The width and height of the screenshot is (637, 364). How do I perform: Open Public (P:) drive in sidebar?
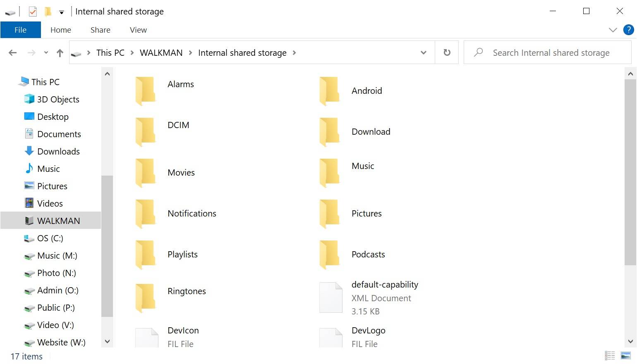pyautogui.click(x=56, y=307)
